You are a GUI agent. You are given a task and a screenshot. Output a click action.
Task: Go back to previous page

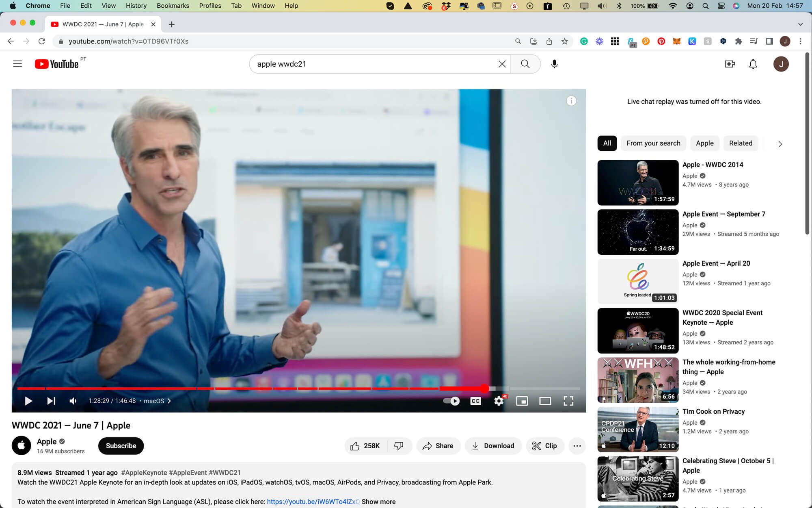[11, 41]
